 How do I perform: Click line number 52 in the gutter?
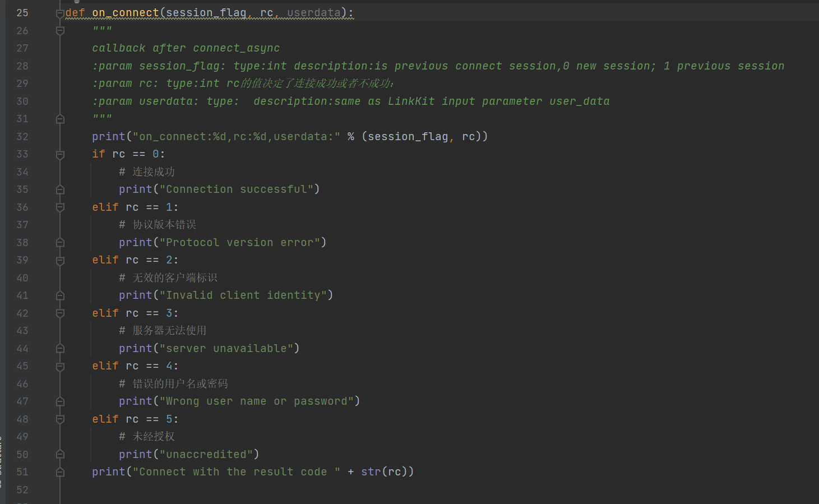22,490
